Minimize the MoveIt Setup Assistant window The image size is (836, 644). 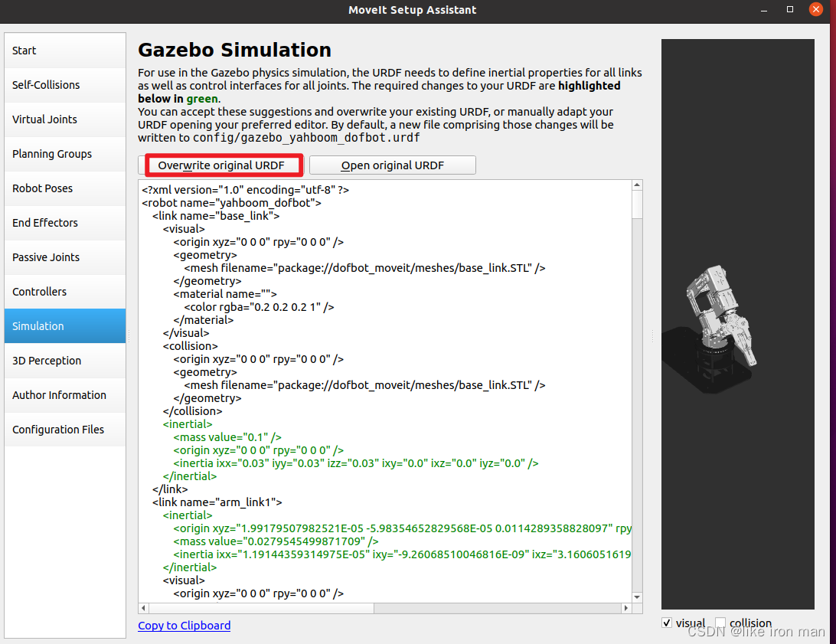pos(764,10)
